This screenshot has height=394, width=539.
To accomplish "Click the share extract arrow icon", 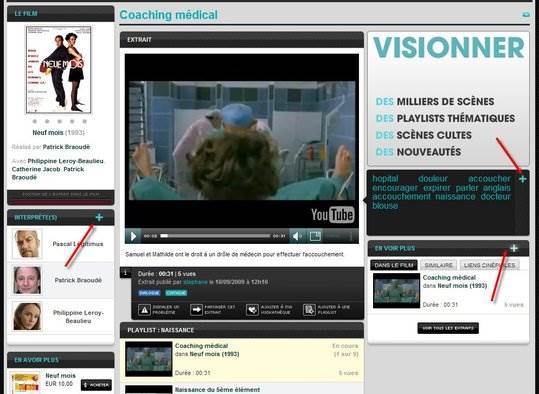I will click(x=196, y=310).
